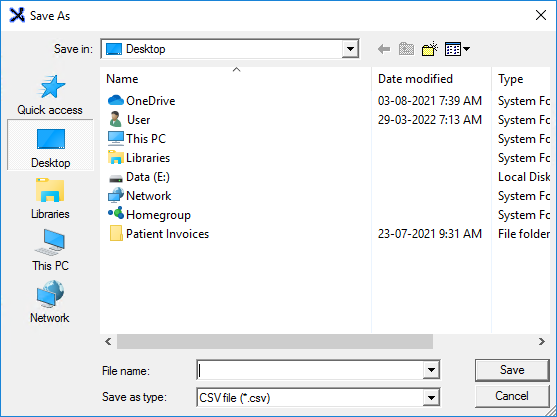Focus the File name text field
Image resolution: width=557 pixels, height=417 pixels.
click(310, 370)
